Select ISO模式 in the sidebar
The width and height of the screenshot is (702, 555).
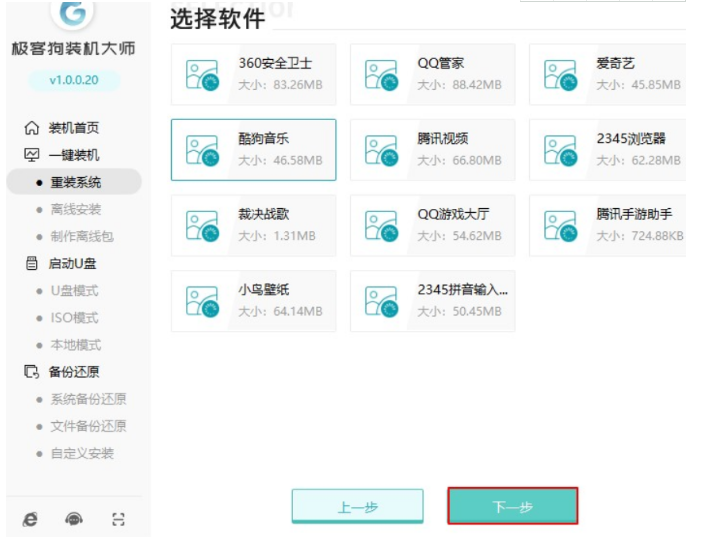point(74,318)
